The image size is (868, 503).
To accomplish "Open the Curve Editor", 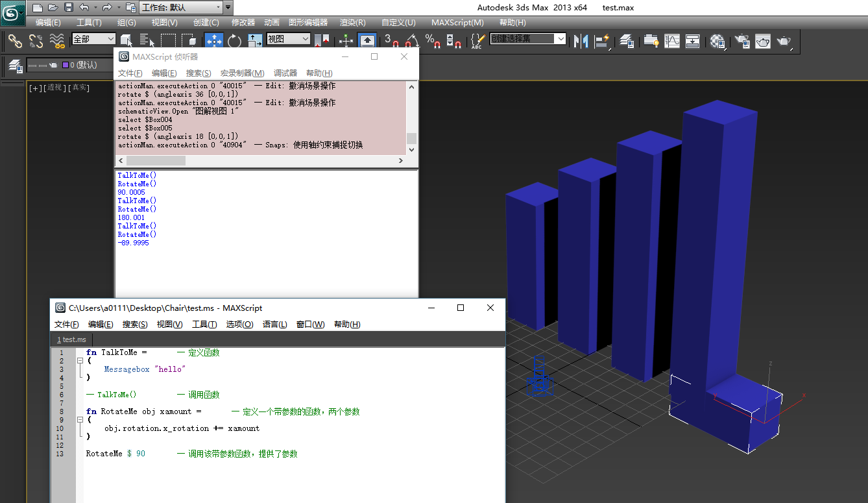I will pyautogui.click(x=672, y=41).
